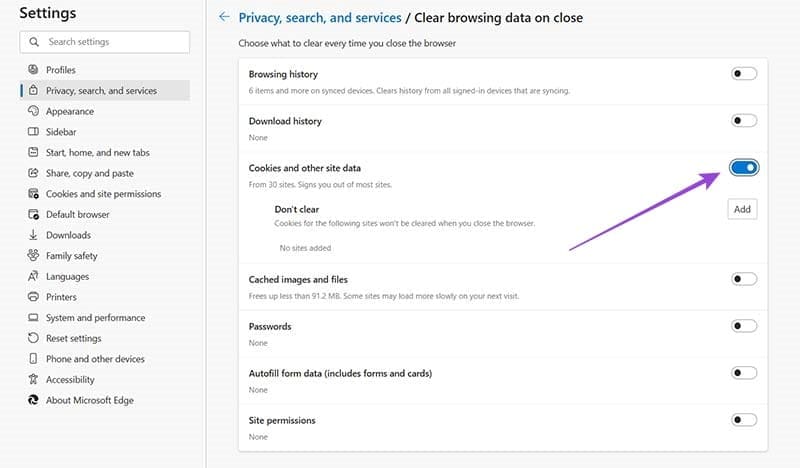Click 'Choose what to clear every time' text
The height and width of the screenshot is (468, 800).
[347, 43]
